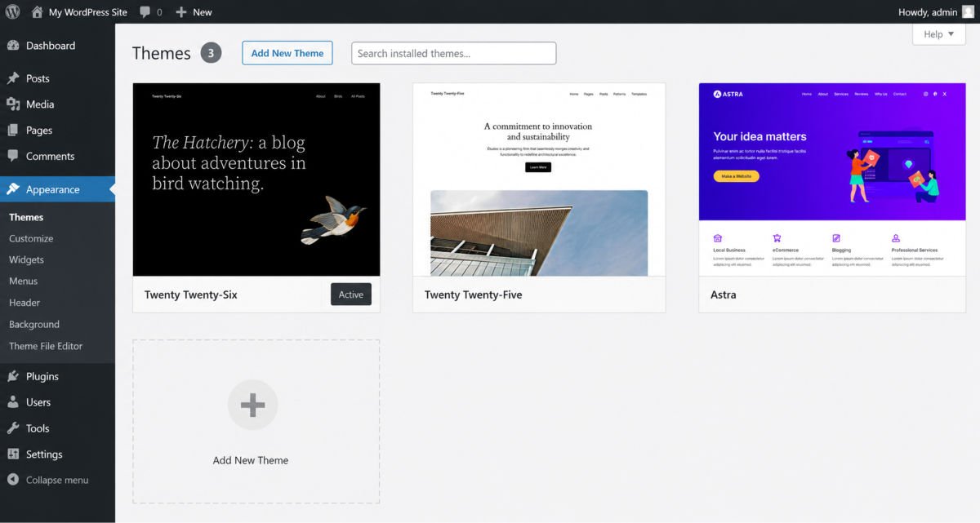Click the Plugins plug icon
This screenshot has height=523, width=980.
[x=13, y=376]
